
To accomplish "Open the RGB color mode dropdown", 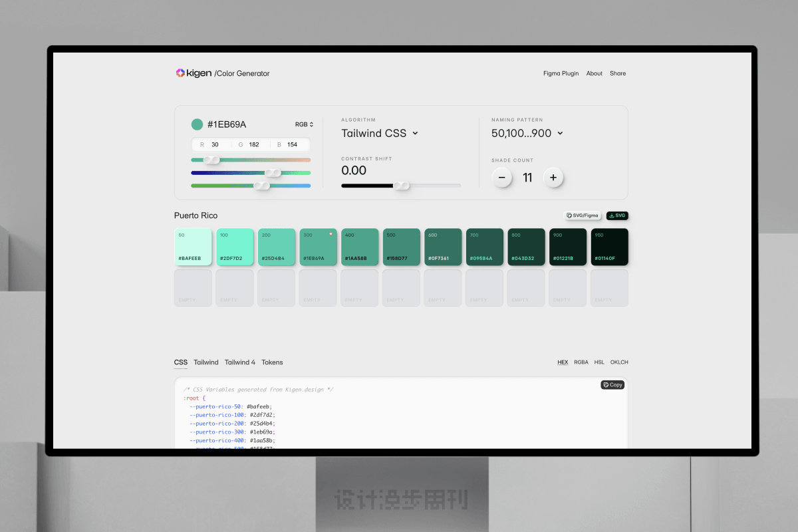I will pos(304,124).
